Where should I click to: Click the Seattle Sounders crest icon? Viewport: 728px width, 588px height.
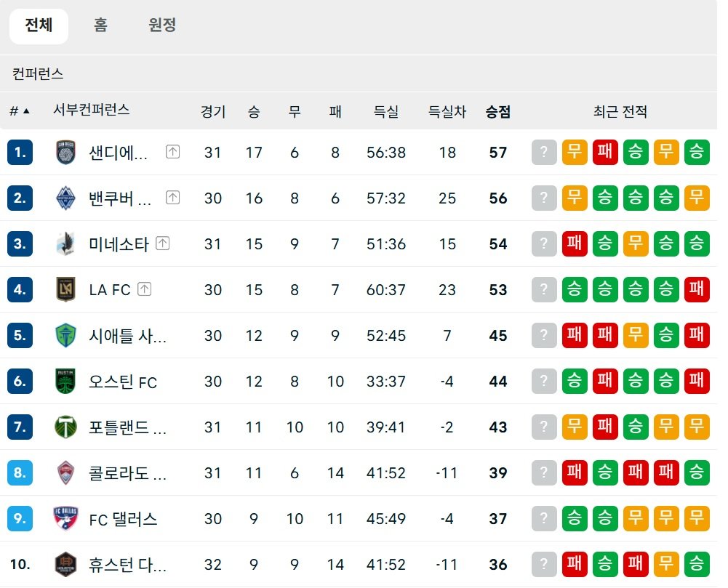tap(65, 336)
